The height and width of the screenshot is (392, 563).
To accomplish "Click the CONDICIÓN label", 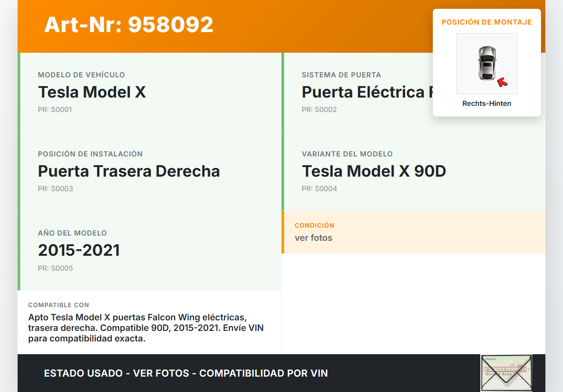I will (314, 225).
